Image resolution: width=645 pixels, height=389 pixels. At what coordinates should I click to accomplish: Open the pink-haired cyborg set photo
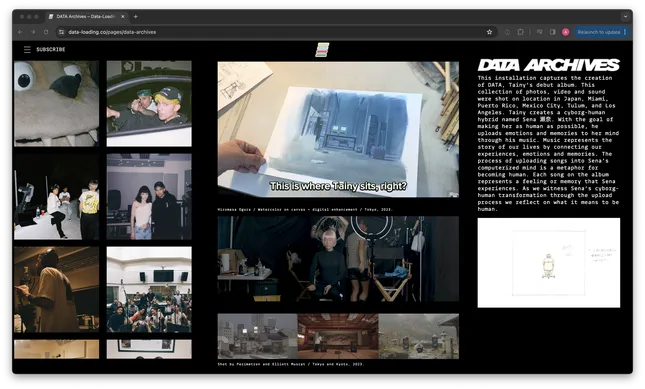pos(338,259)
